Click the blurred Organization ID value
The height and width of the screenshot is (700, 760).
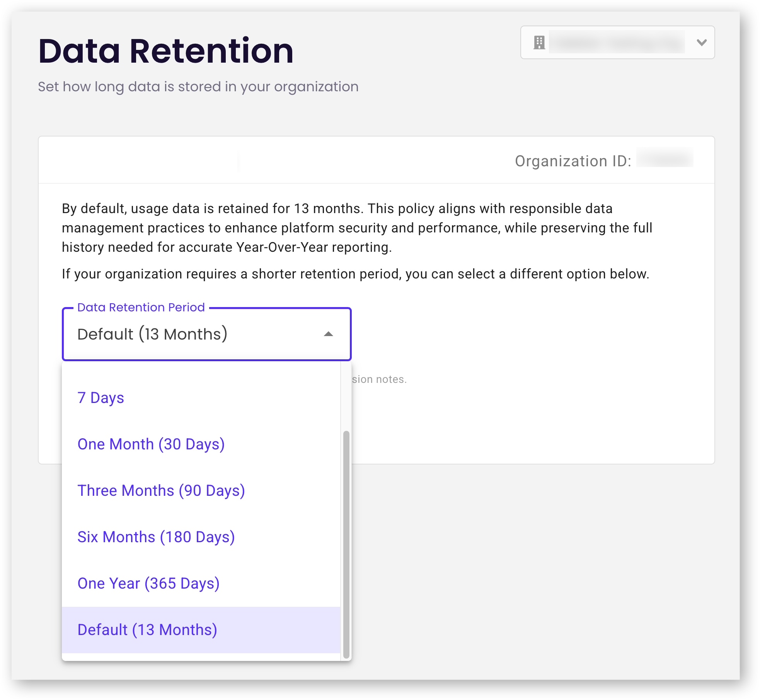click(665, 158)
